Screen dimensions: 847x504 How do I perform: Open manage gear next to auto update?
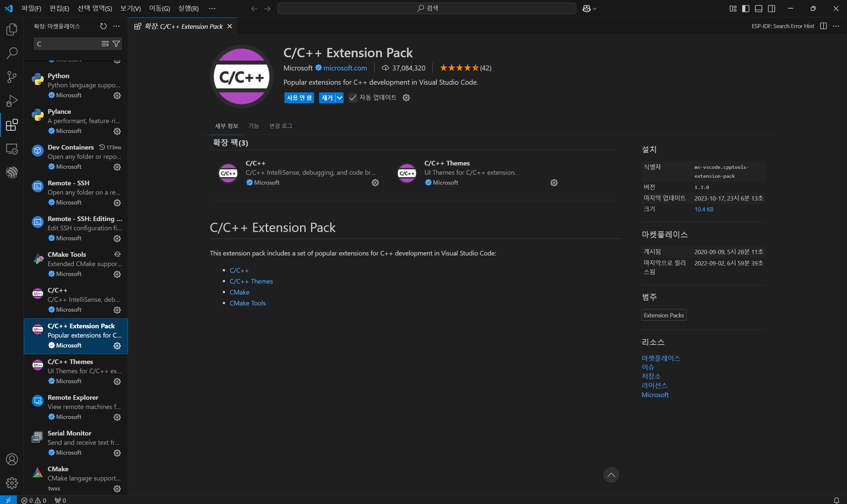tap(406, 98)
